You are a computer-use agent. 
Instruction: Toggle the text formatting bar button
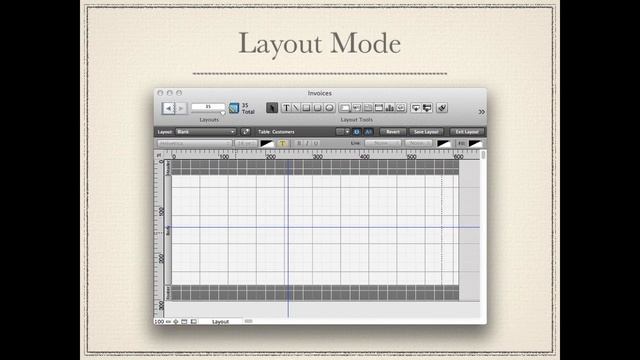pos(368,131)
